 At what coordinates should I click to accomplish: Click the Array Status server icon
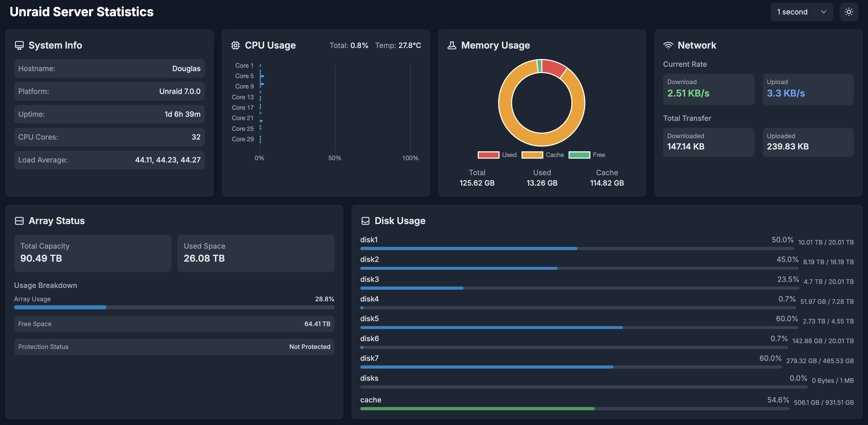(x=19, y=221)
